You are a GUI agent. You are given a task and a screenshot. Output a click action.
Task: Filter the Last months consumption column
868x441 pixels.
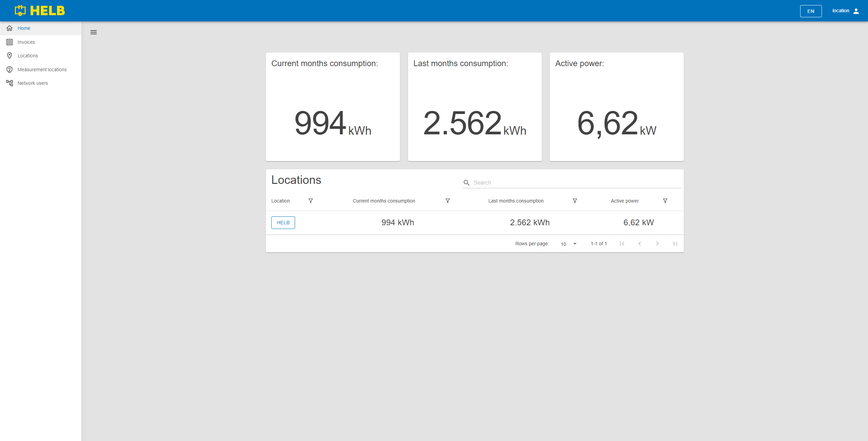coord(575,201)
